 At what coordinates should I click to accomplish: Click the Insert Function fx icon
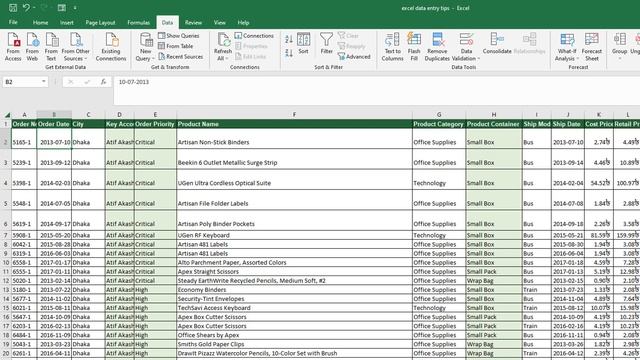pos(104,82)
